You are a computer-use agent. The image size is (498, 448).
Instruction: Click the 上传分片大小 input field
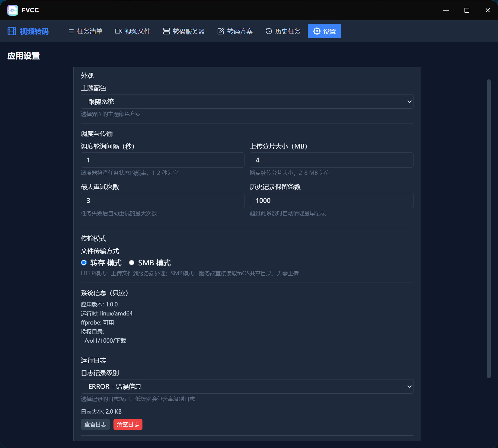point(331,160)
